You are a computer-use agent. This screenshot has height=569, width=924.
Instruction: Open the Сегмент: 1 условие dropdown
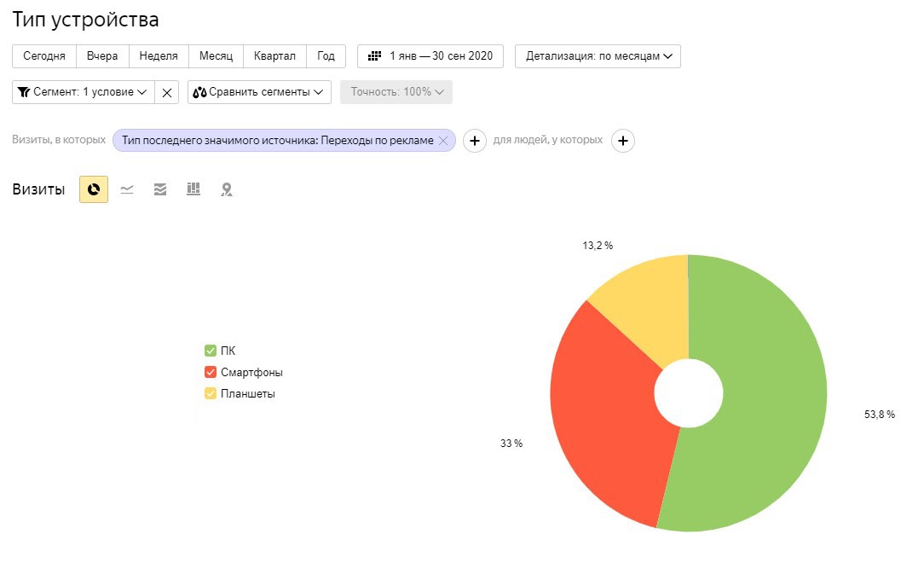pos(84,92)
